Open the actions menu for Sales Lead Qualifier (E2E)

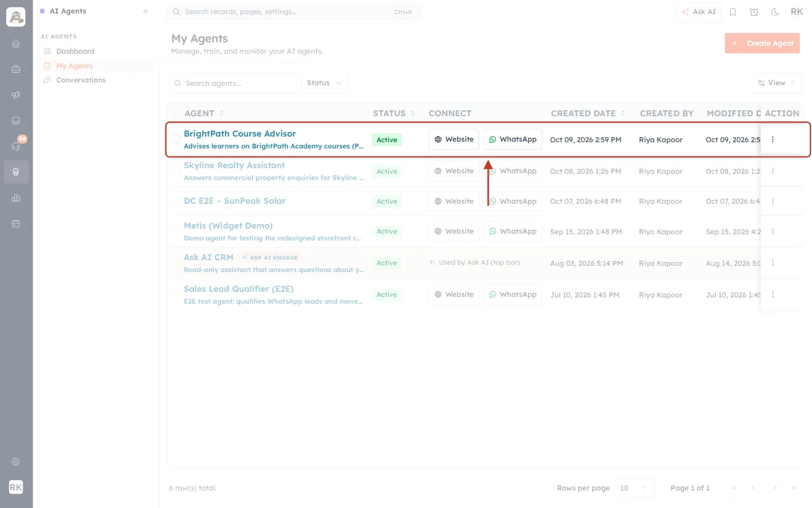point(773,295)
